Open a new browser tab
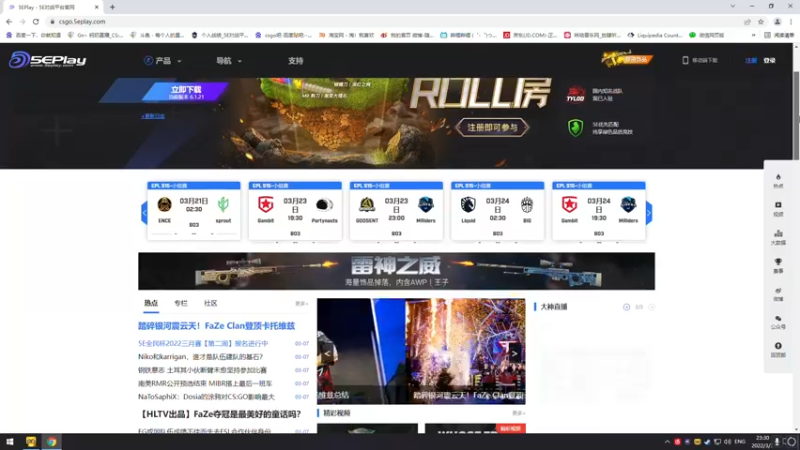The image size is (800, 450). [x=112, y=7]
